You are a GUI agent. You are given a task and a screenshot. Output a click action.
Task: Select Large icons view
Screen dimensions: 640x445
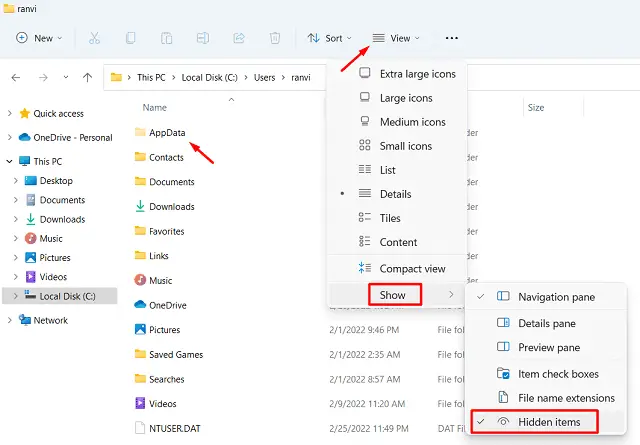397,98
